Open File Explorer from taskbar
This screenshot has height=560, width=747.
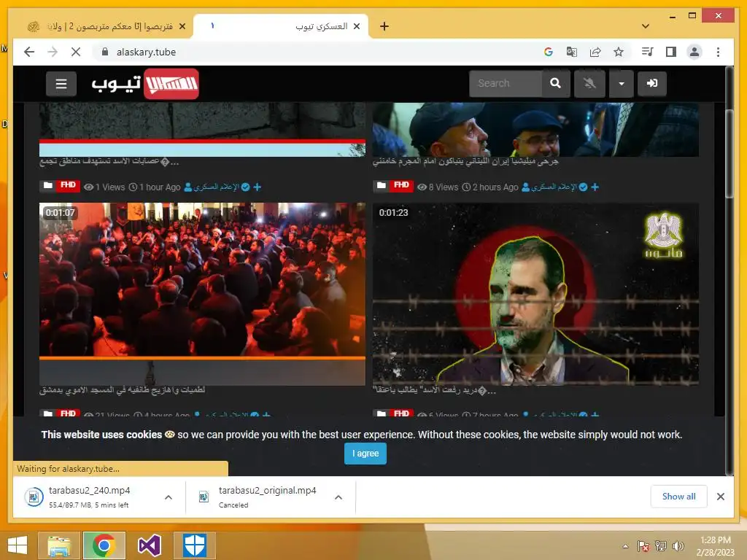[x=59, y=545]
